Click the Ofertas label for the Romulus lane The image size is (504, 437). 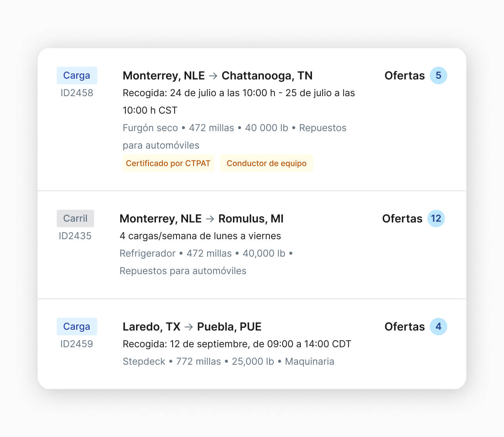tap(402, 218)
